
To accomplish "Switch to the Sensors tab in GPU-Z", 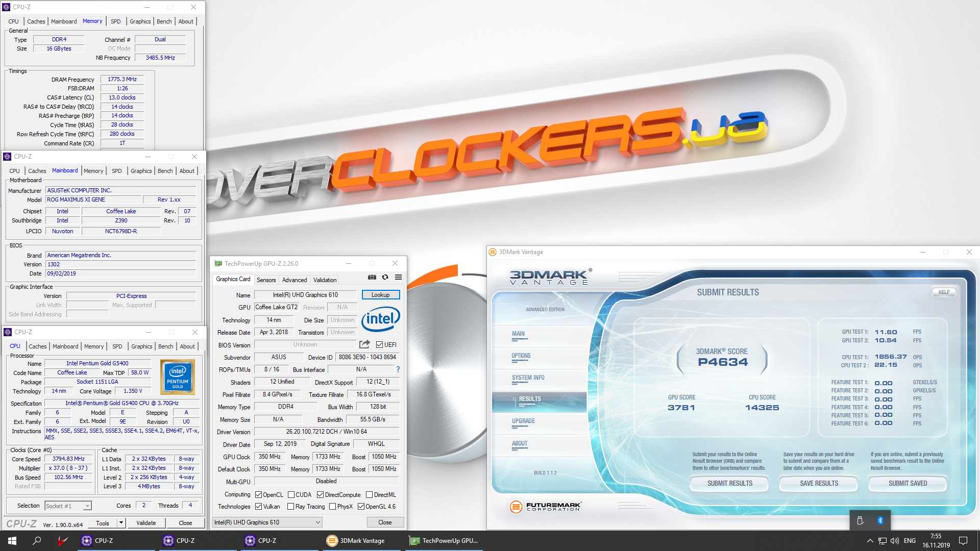I will point(266,280).
